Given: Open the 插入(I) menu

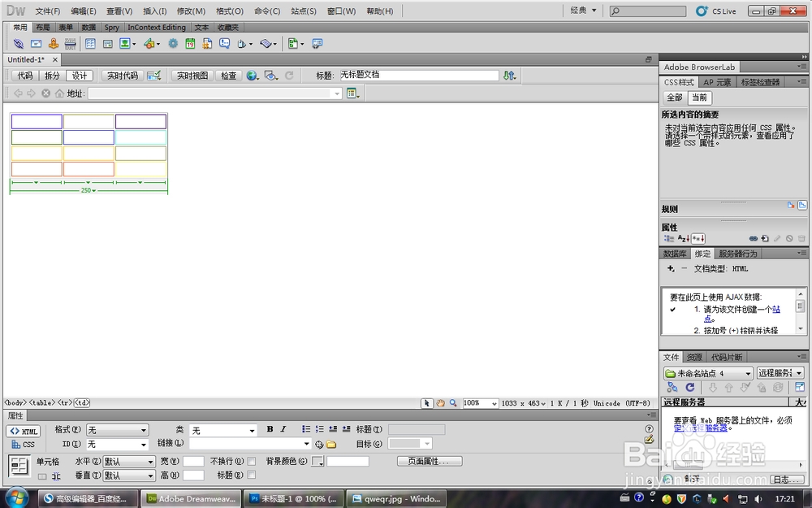Looking at the screenshot, I should pos(155,11).
